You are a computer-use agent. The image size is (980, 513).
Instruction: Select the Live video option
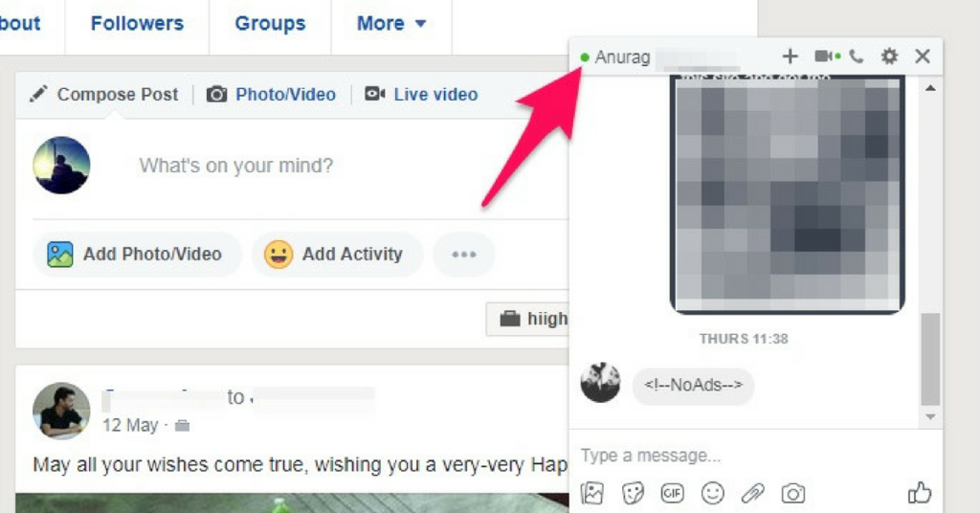[421, 95]
